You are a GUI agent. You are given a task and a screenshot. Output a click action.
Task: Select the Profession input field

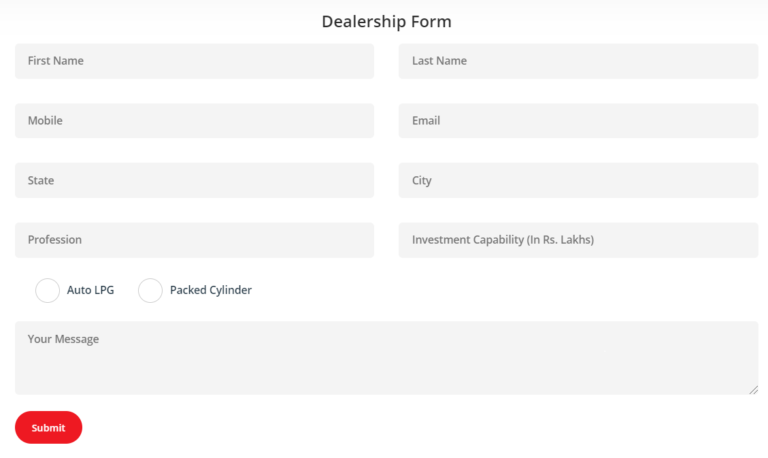[x=194, y=240]
